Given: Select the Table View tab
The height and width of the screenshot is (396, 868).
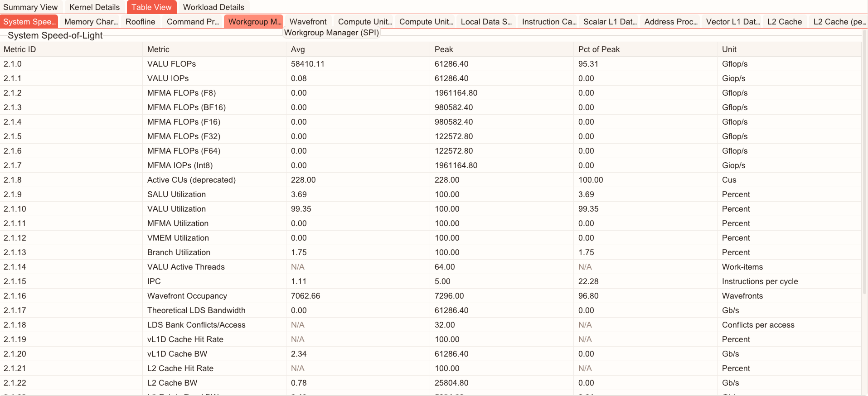Looking at the screenshot, I should point(151,7).
